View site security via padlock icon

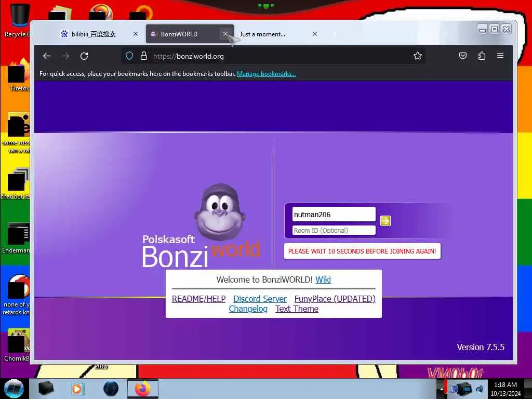(x=144, y=56)
